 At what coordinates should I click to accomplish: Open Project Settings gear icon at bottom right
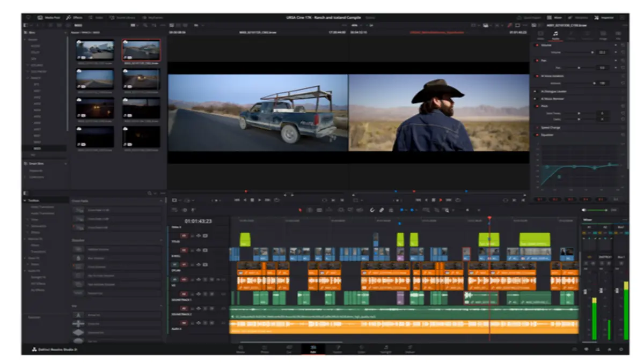[621, 349]
